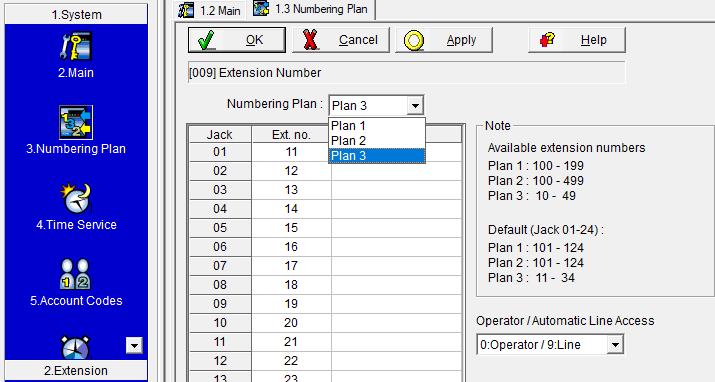Click Jack 01 row header
Viewport: 715px width, 382px height.
coord(220,152)
